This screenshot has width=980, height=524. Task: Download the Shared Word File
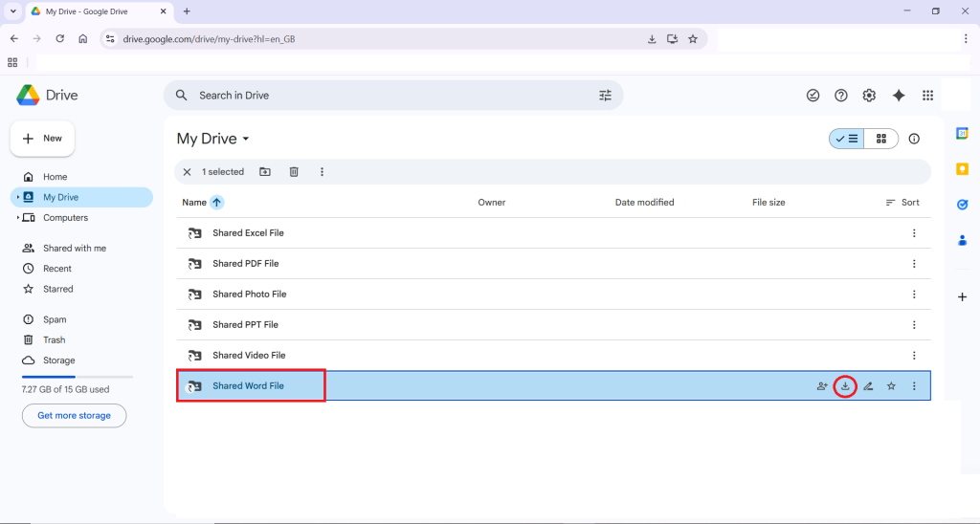tap(845, 386)
